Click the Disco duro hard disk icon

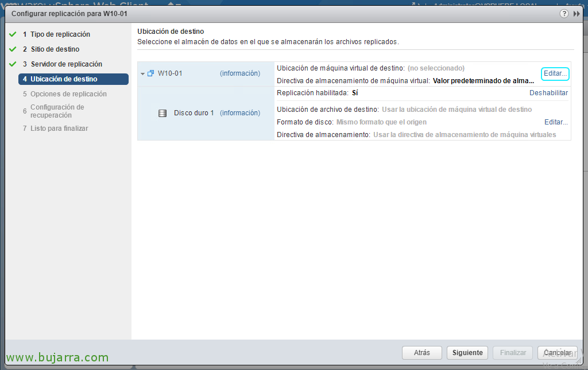163,113
